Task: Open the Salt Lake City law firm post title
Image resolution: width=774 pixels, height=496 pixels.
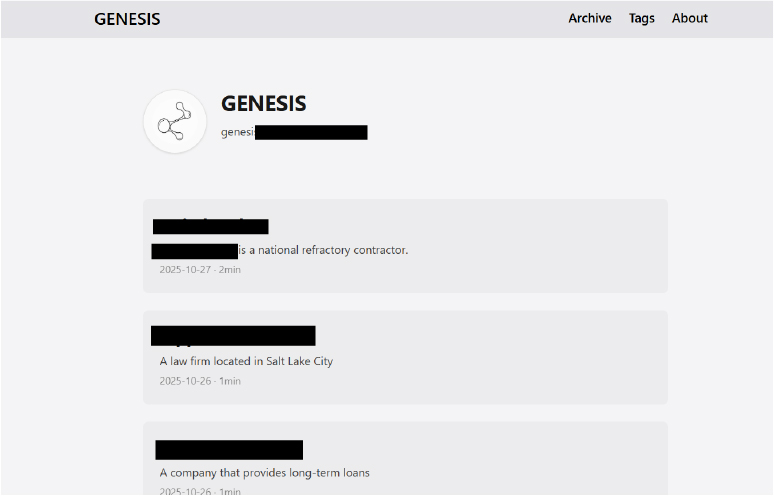Action: click(233, 336)
